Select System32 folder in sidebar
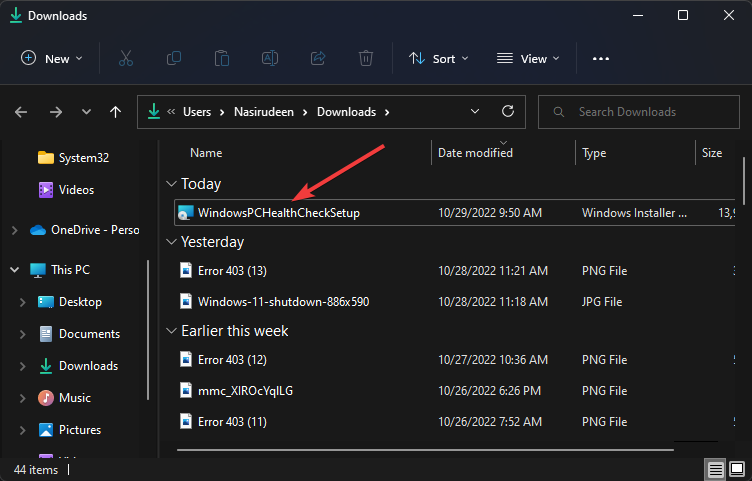The height and width of the screenshot is (481, 752). [x=73, y=158]
